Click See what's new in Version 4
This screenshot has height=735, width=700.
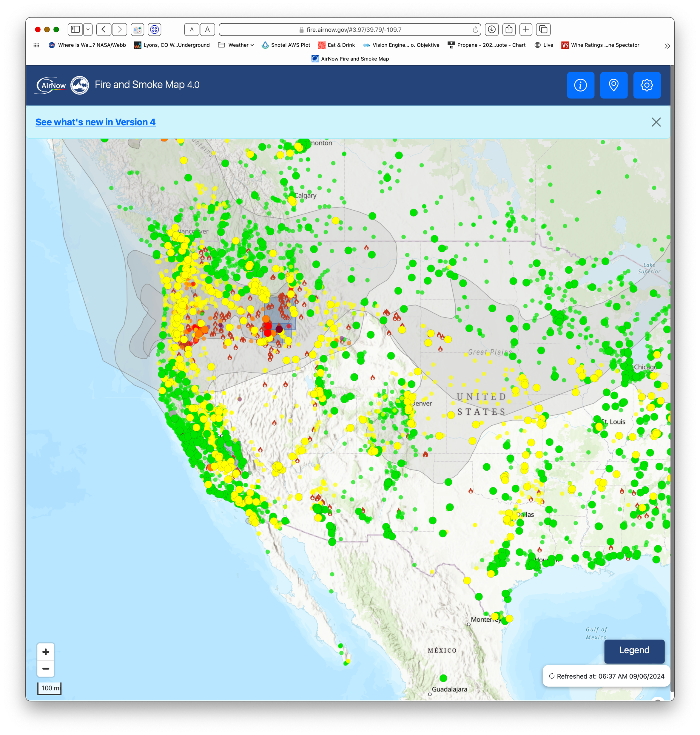[x=95, y=122]
